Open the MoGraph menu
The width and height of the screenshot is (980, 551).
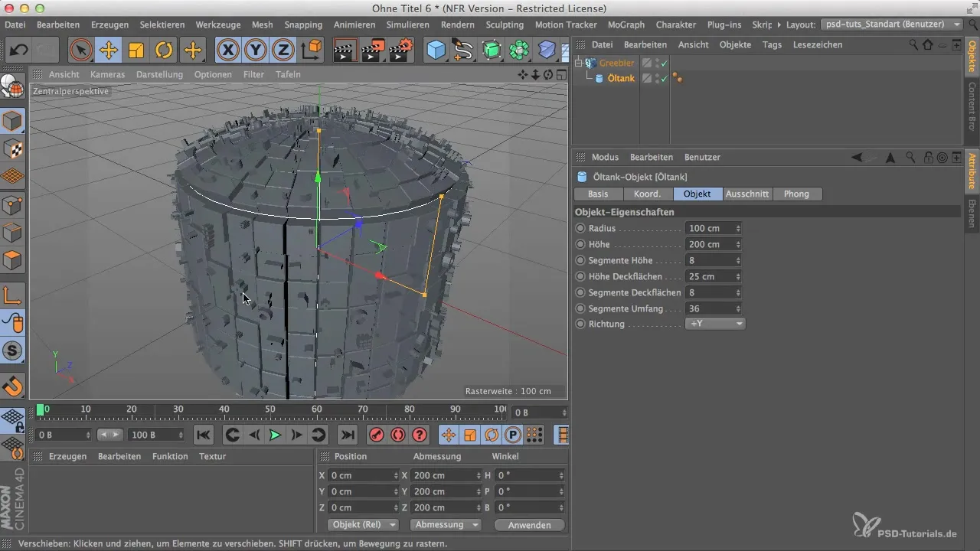[x=626, y=24]
